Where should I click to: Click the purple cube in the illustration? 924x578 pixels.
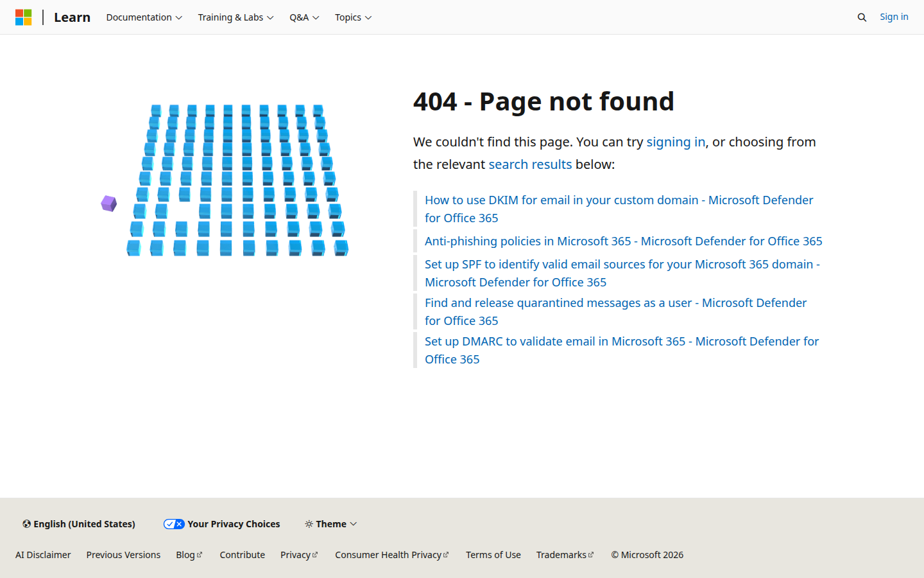click(x=109, y=204)
